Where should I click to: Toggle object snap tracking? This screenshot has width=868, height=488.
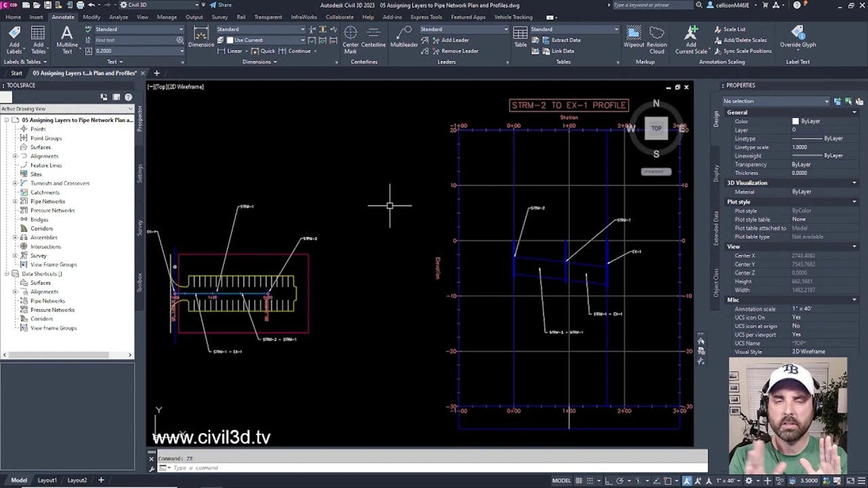657,480
